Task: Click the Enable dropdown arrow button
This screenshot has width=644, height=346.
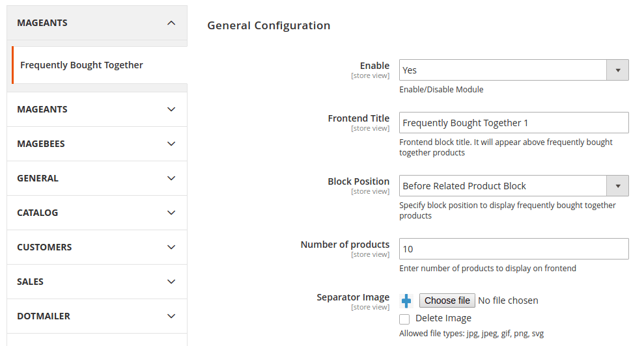Action: click(x=617, y=70)
